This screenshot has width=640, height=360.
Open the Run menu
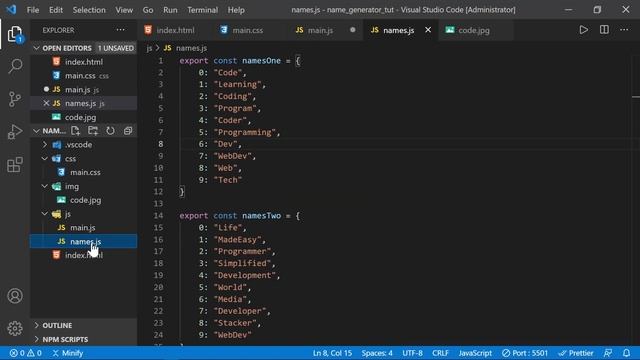170,10
